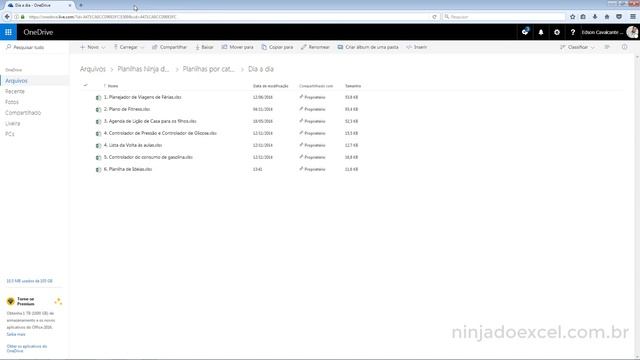The width and height of the screenshot is (640, 360).
Task: Switch view with the list view icon
Action: pos(607,47)
